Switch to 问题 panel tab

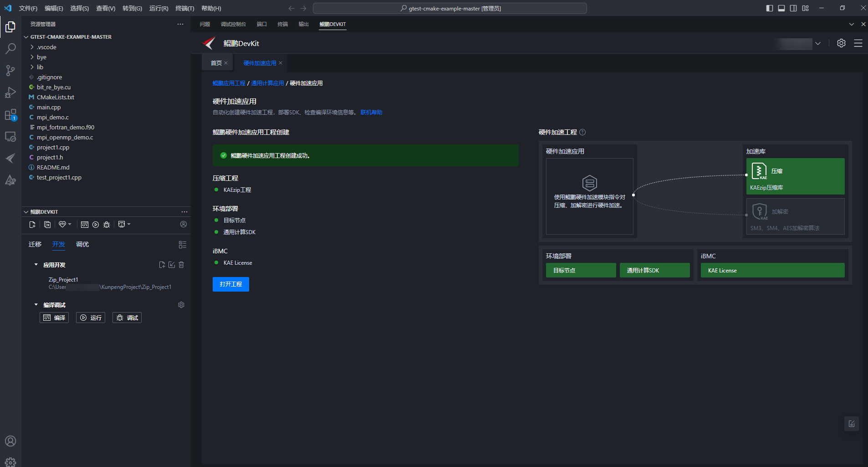click(x=205, y=24)
